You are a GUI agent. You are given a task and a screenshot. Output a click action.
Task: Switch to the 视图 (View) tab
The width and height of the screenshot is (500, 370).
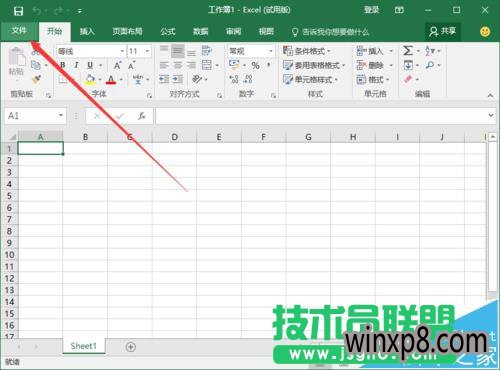coord(266,32)
